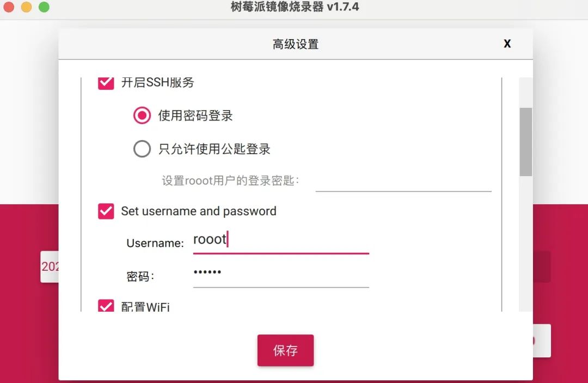
Task: Click the red macOS close button
Action: [9, 8]
